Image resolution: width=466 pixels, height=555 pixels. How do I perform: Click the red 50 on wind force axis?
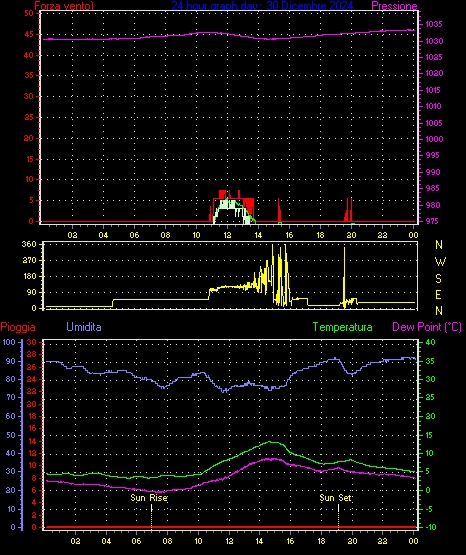click(x=29, y=13)
